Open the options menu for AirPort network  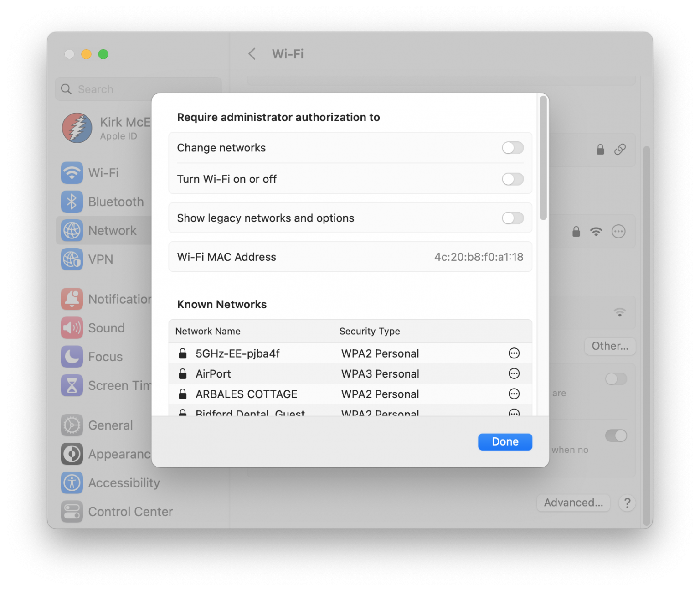click(x=514, y=373)
